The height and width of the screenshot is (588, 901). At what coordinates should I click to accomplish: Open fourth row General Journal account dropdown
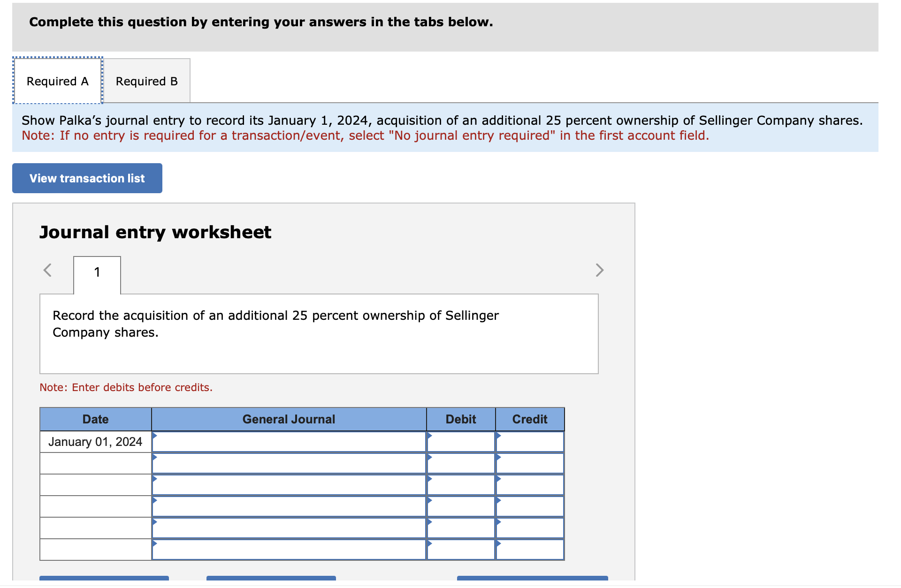289,507
